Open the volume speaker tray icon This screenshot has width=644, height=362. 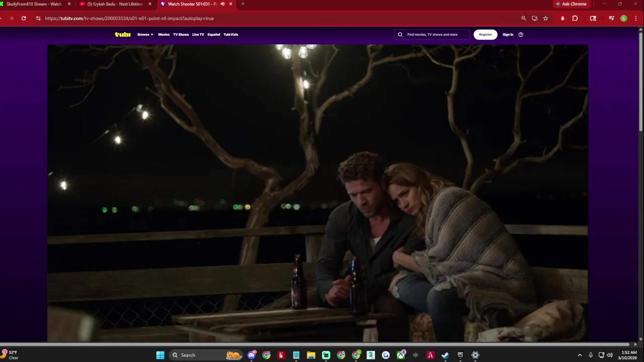(x=610, y=355)
